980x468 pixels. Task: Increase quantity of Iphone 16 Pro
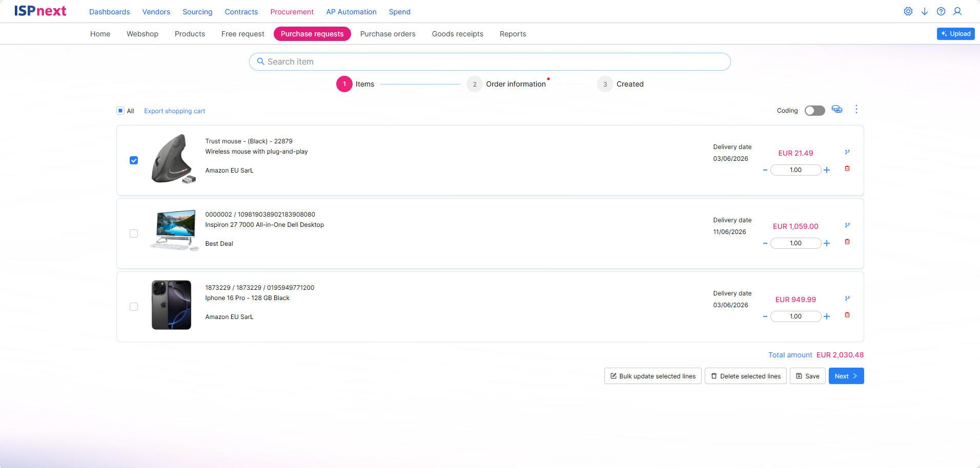[827, 316]
